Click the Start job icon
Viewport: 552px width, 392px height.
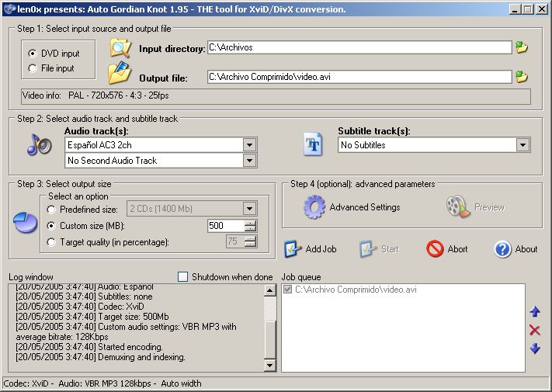coord(368,249)
